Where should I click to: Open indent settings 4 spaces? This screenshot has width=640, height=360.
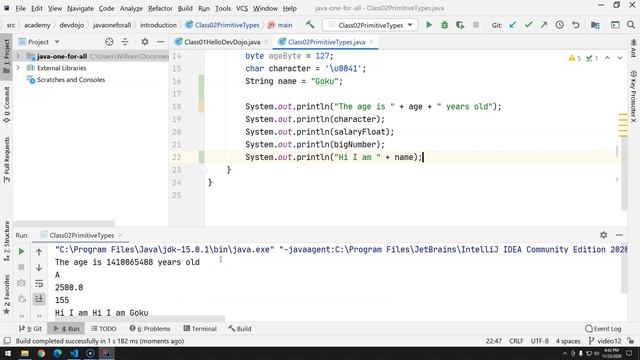[x=568, y=341]
